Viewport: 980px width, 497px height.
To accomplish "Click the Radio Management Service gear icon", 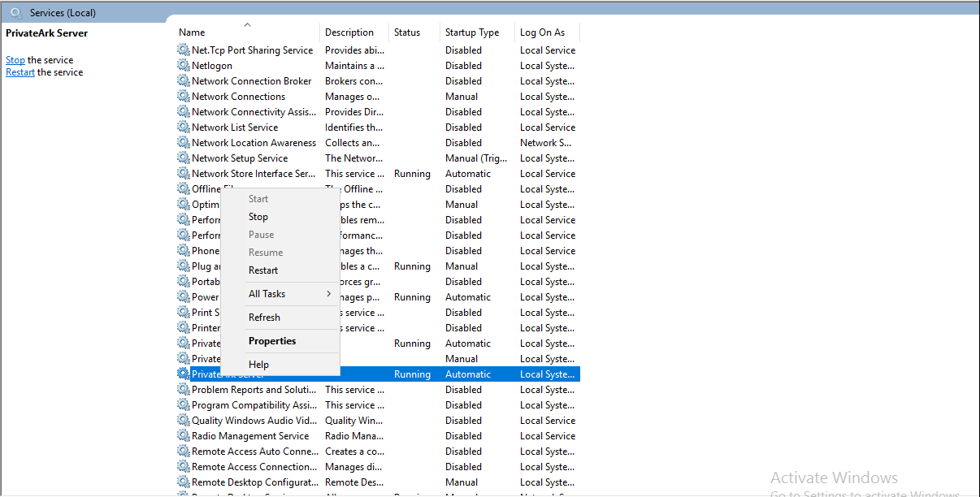I will [182, 435].
